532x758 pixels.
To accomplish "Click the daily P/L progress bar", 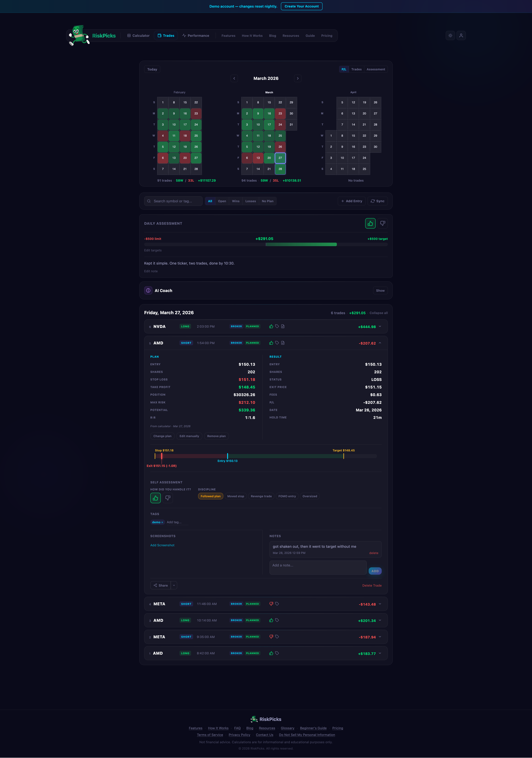I will click(266, 244).
